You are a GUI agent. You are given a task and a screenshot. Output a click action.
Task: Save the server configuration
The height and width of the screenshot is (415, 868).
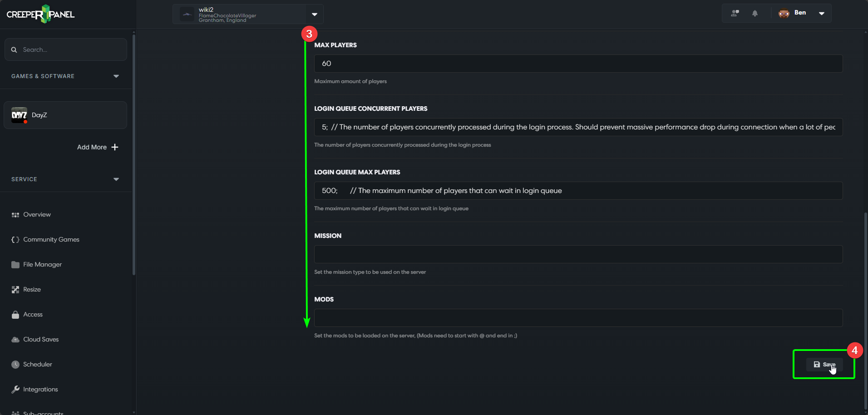(824, 364)
